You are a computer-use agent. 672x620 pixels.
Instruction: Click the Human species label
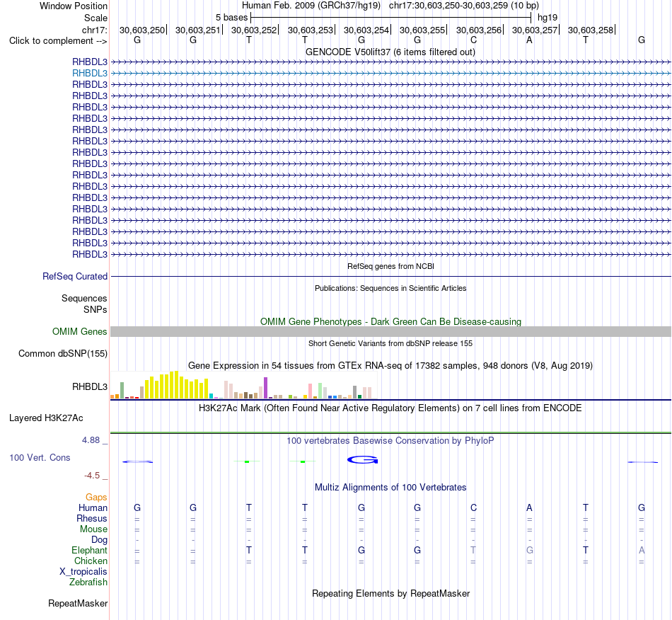(x=93, y=508)
